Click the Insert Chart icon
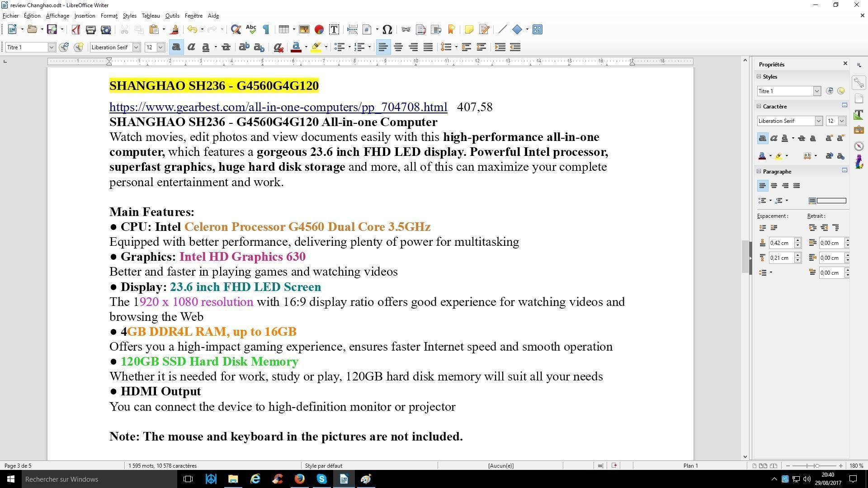This screenshot has width=868, height=488. pyautogui.click(x=319, y=30)
